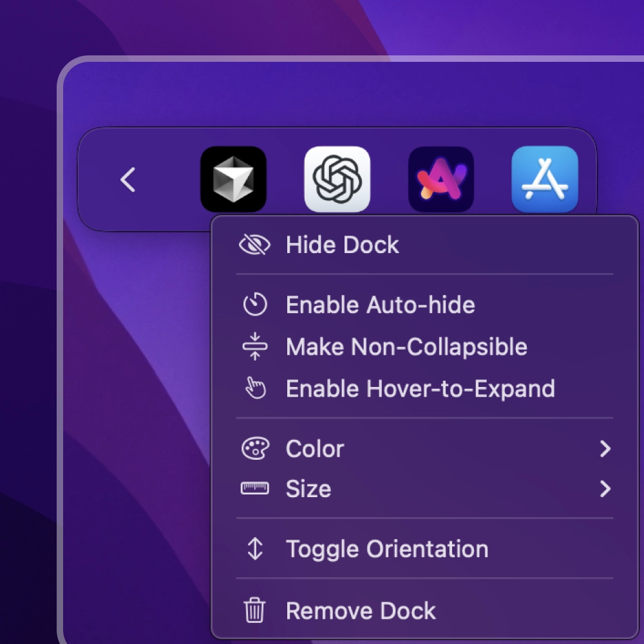The width and height of the screenshot is (644, 644).
Task: Open the Size submenu chevron
Action: [x=604, y=489]
